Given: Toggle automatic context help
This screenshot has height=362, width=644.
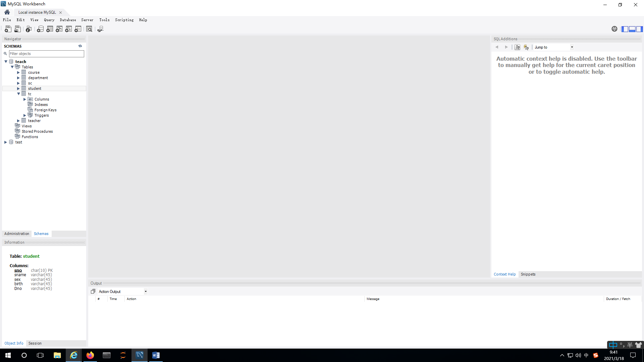Looking at the screenshot, I should [526, 47].
